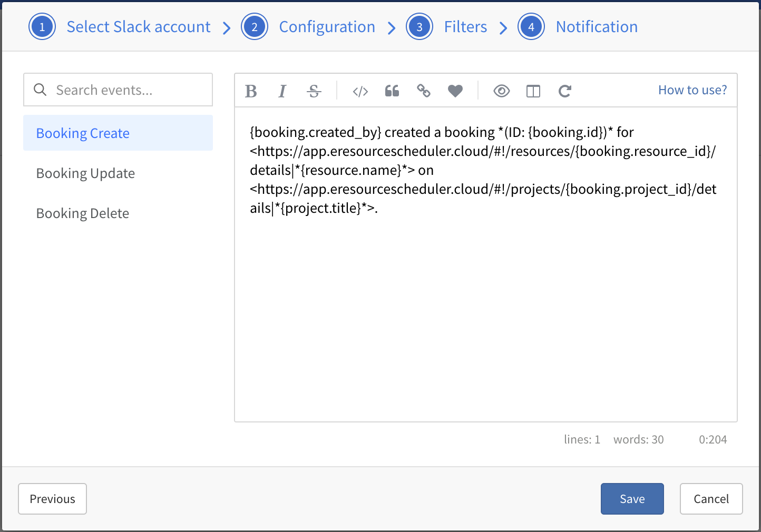The image size is (761, 532).
Task: Click the lines: 1 status text
Action: [x=582, y=439]
